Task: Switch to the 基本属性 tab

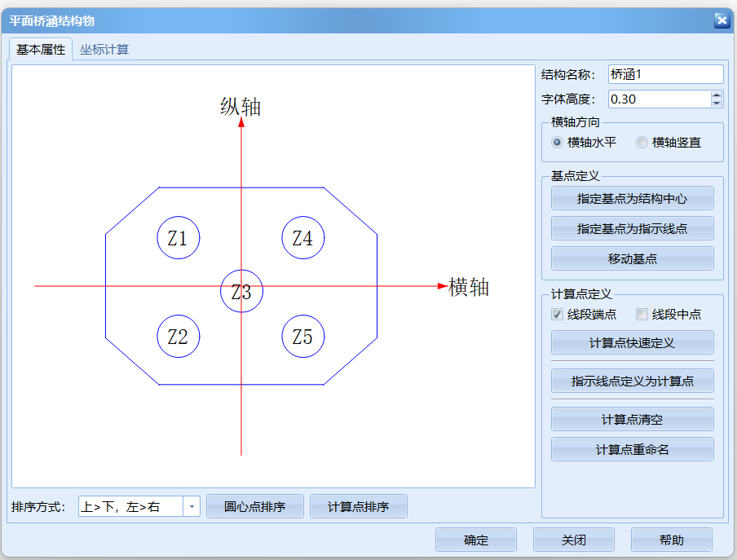Action: [39, 49]
